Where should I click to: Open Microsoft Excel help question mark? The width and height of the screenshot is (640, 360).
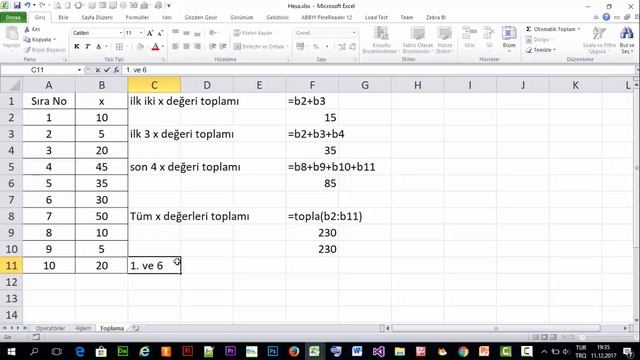coord(606,17)
